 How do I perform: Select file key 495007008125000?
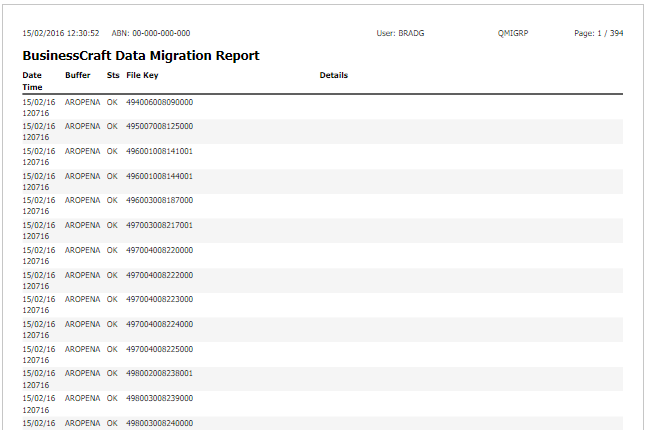pyautogui.click(x=159, y=126)
